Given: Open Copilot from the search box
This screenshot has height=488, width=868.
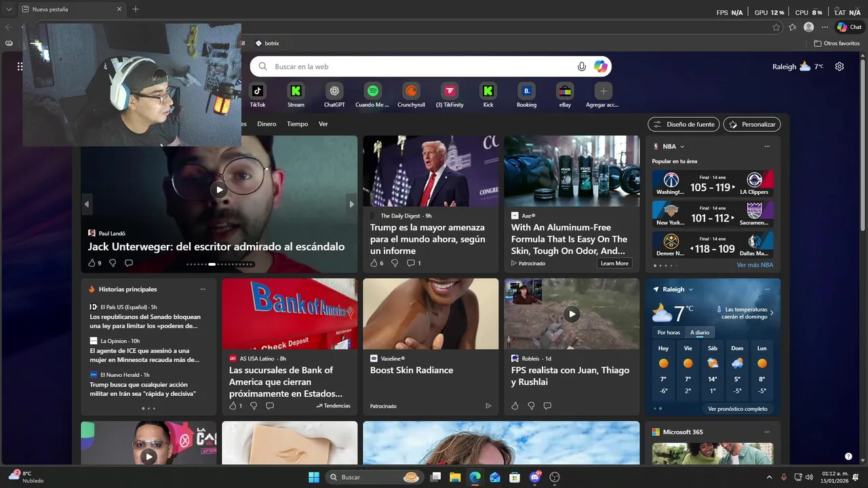Looking at the screenshot, I should 601,66.
